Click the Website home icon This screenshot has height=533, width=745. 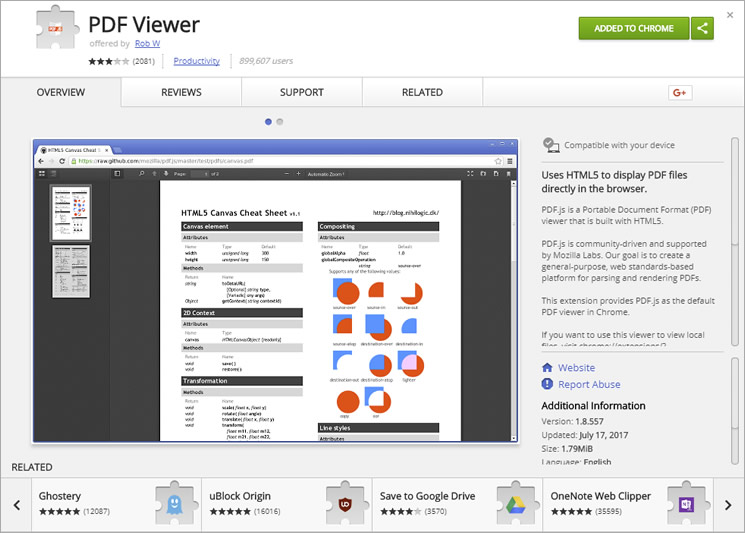tap(547, 368)
